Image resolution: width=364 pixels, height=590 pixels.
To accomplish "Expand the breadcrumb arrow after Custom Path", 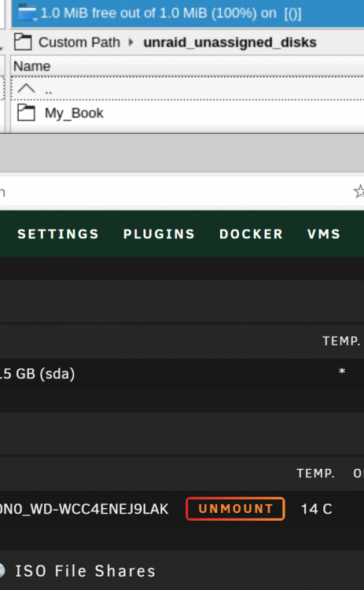I will point(131,42).
